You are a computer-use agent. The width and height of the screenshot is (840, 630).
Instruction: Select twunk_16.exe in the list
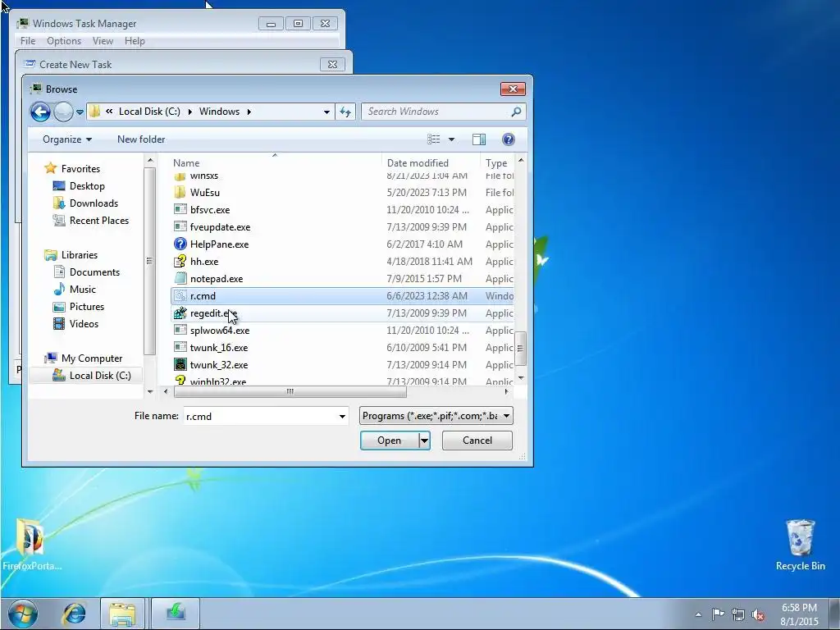(x=218, y=348)
